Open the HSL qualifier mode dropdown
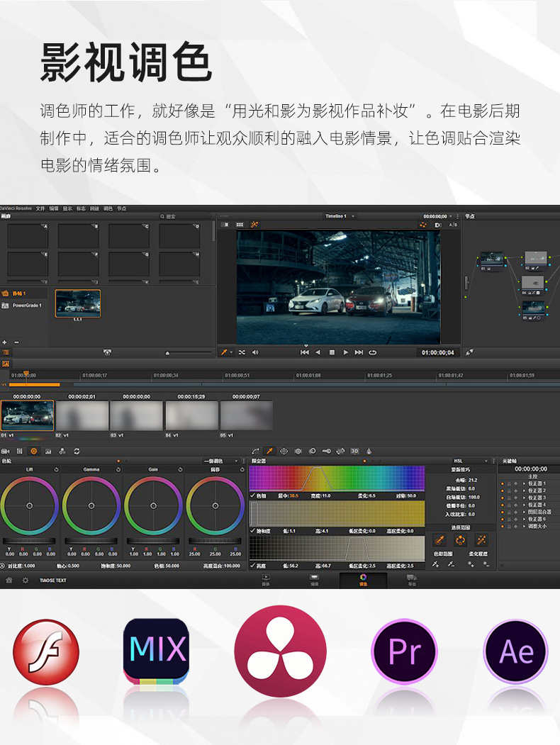 tap(471, 461)
